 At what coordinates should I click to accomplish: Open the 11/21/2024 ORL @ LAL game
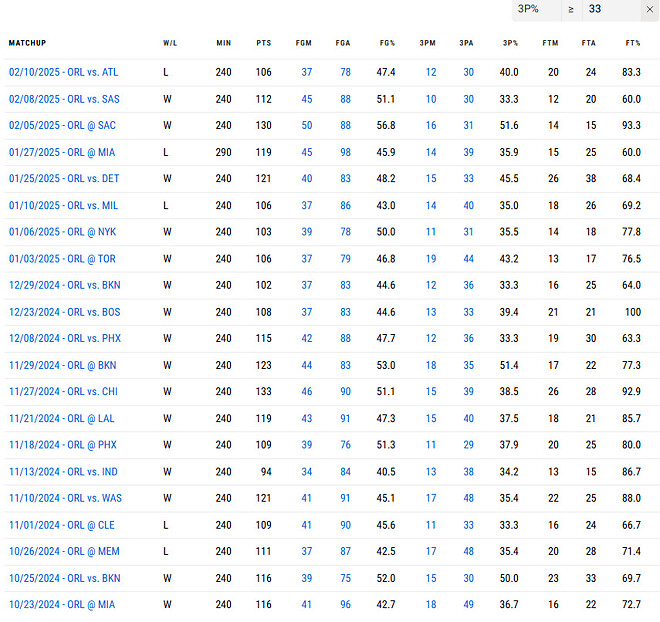[x=61, y=419]
